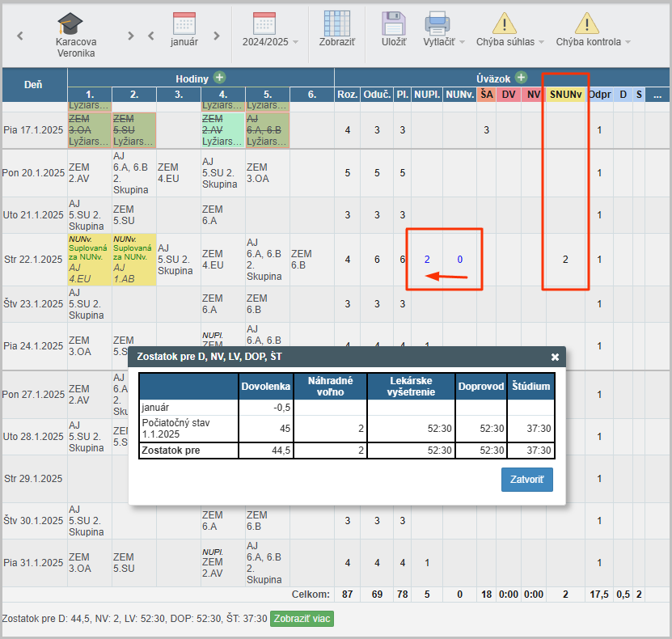Click the Celkom Roz. total 87
The image size is (672, 639).
(x=347, y=595)
